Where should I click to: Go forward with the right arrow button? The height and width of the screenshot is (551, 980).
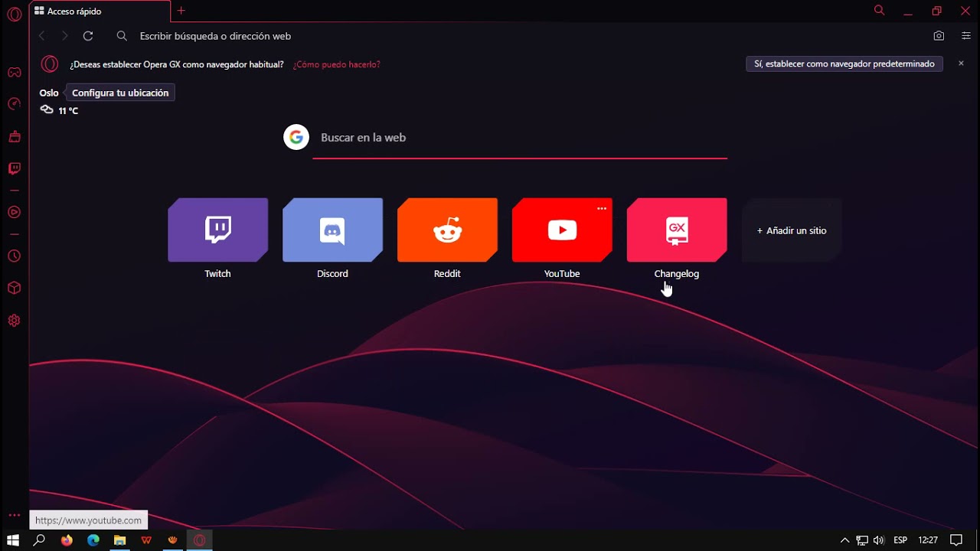[65, 36]
